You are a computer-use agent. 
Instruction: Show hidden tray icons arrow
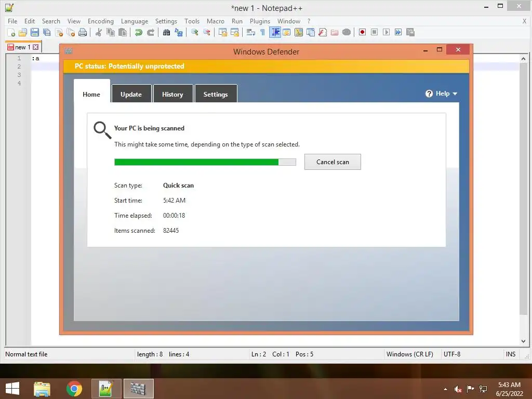pos(445,389)
